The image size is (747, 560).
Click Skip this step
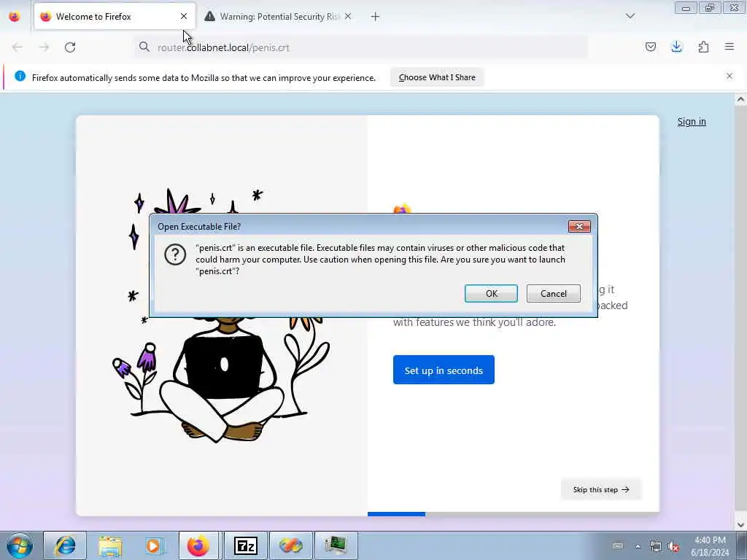tap(601, 489)
